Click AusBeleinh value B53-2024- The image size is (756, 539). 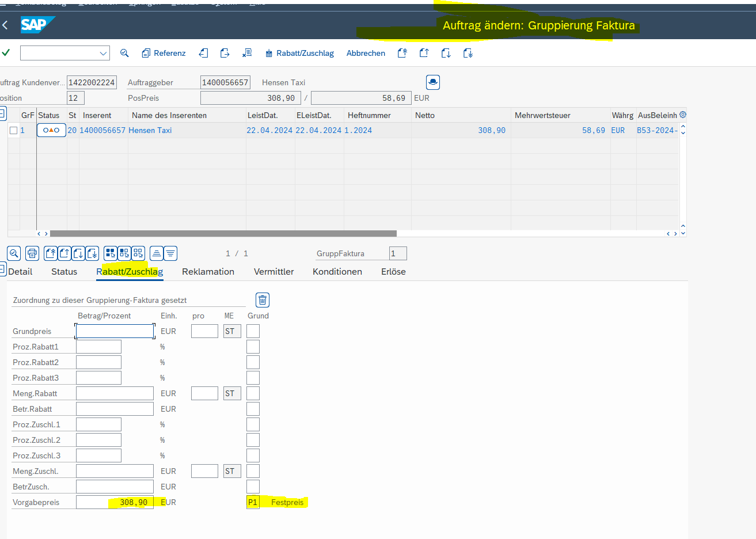coord(658,130)
